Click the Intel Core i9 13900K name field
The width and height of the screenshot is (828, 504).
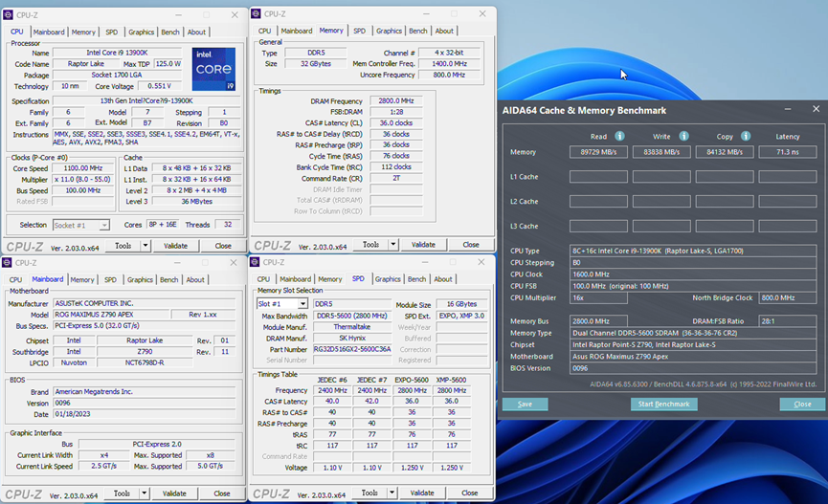117,53
